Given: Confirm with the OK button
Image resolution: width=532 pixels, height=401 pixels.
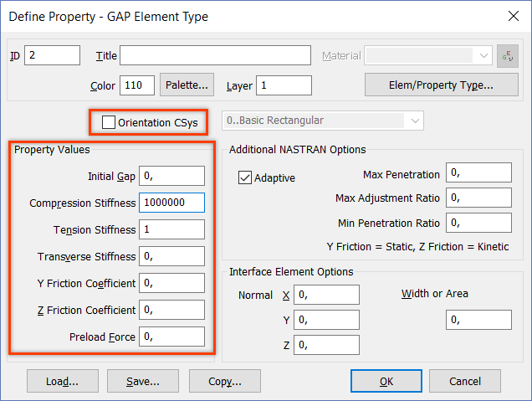Looking at the screenshot, I should pos(386,381).
